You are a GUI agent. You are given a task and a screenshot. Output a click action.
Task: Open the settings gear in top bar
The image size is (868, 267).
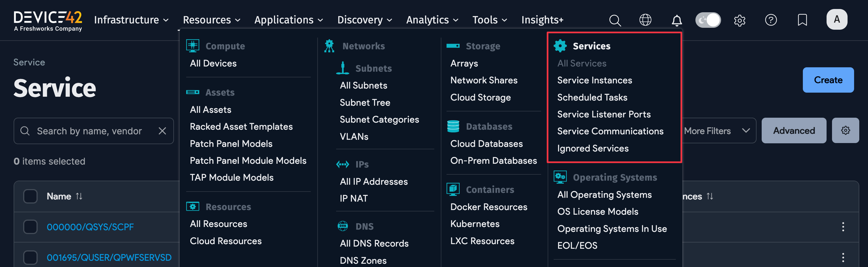click(x=739, y=20)
